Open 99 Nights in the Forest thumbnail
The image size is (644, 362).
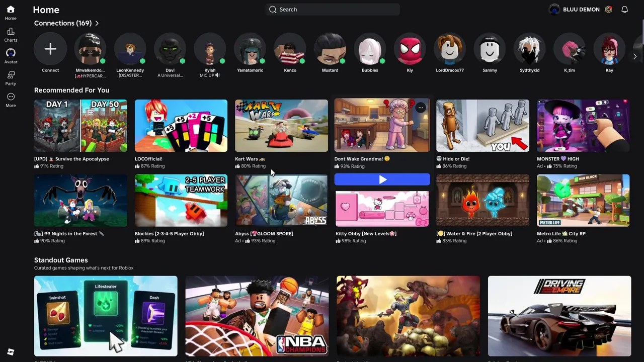(80, 201)
